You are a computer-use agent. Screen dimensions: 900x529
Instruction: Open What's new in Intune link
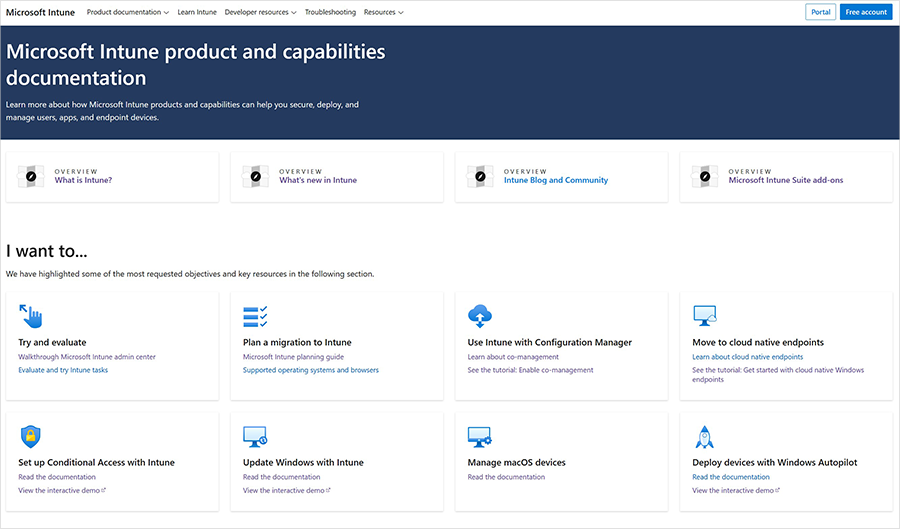pyautogui.click(x=318, y=180)
